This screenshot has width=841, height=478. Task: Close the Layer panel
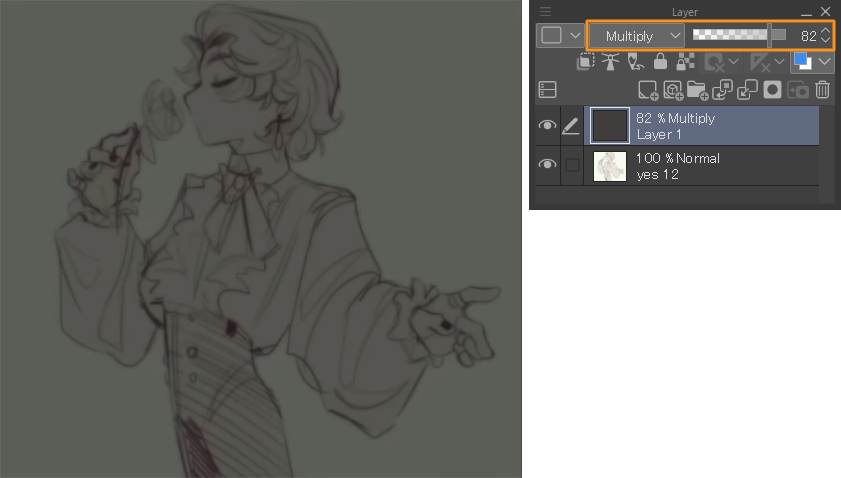pyautogui.click(x=825, y=11)
